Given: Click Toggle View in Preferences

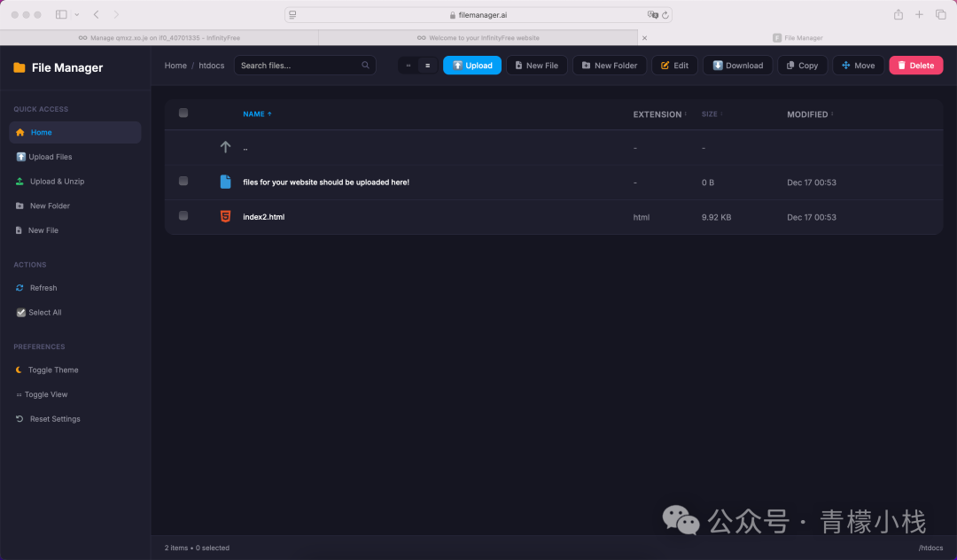Looking at the screenshot, I should click(75, 394).
